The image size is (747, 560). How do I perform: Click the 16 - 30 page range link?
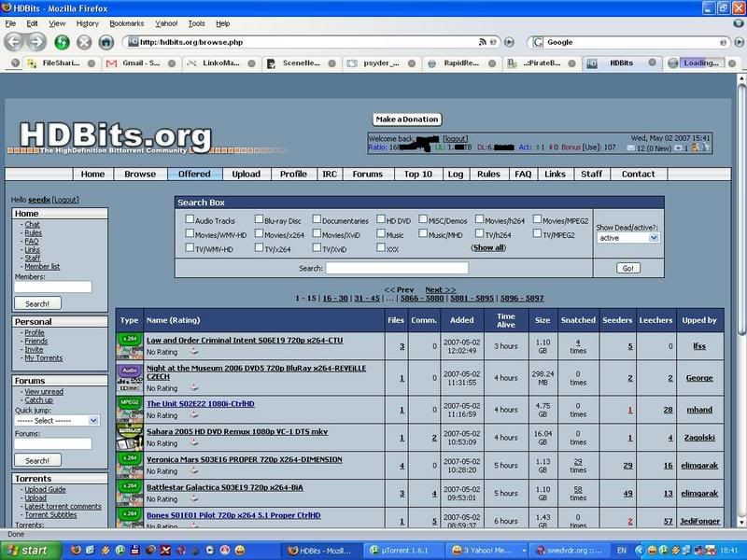[335, 299]
